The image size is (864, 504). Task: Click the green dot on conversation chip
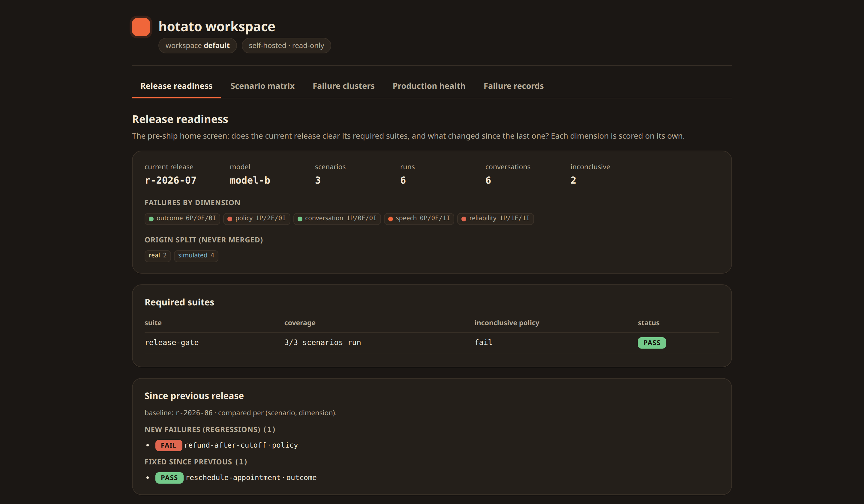point(300,219)
